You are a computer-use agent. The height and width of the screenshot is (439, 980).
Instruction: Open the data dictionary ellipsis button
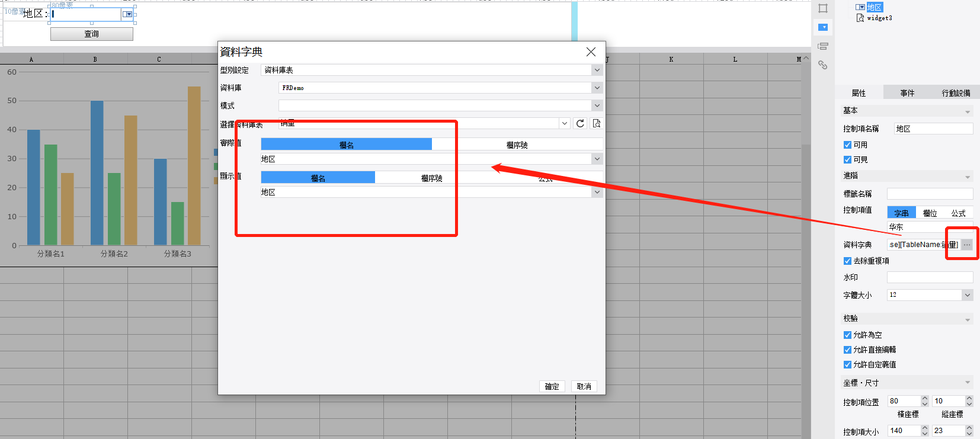[967, 245]
